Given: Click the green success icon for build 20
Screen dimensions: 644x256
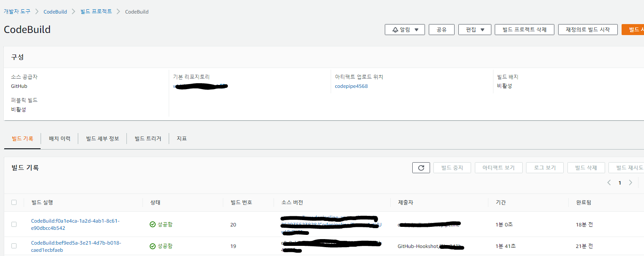Looking at the screenshot, I should coord(153,224).
